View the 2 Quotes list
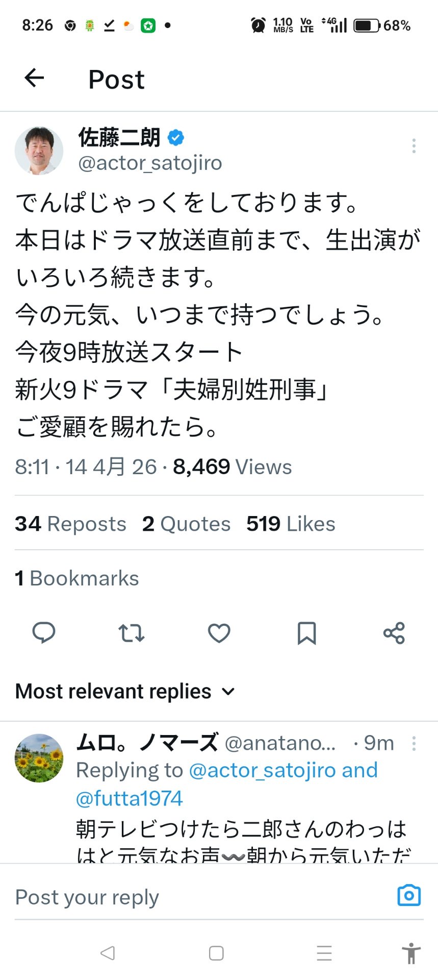 click(186, 524)
